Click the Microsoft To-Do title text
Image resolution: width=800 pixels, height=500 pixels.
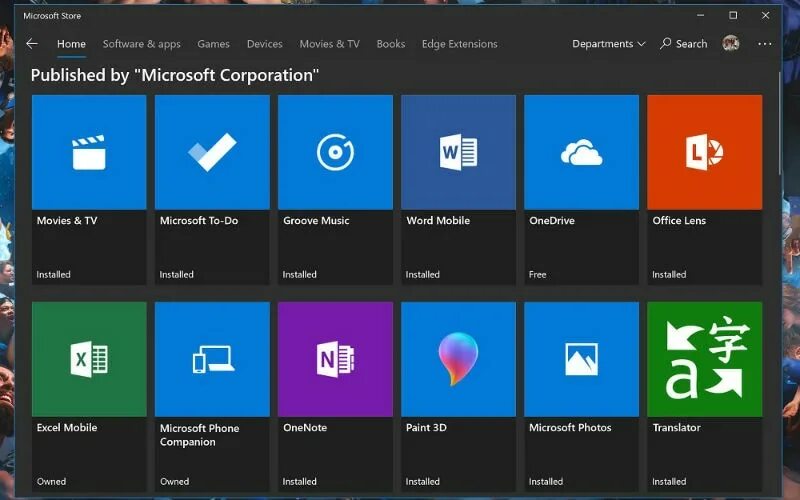coord(199,220)
